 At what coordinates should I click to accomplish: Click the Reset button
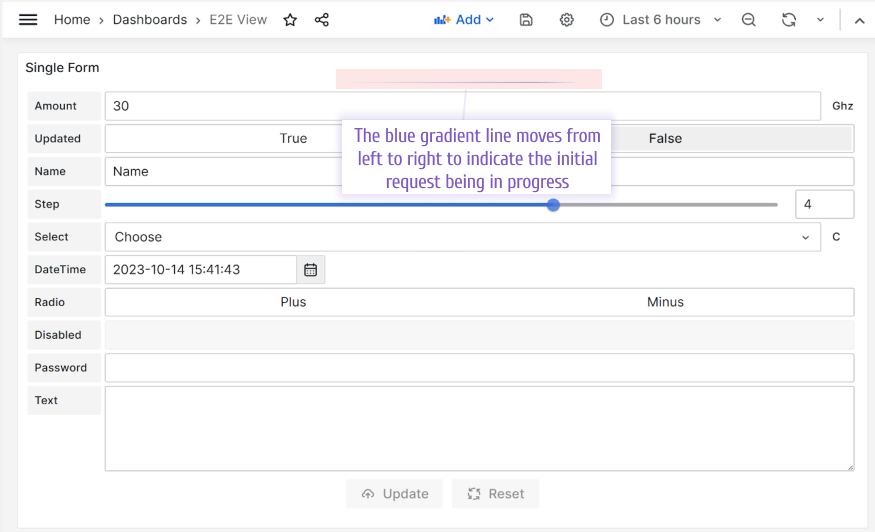point(496,494)
